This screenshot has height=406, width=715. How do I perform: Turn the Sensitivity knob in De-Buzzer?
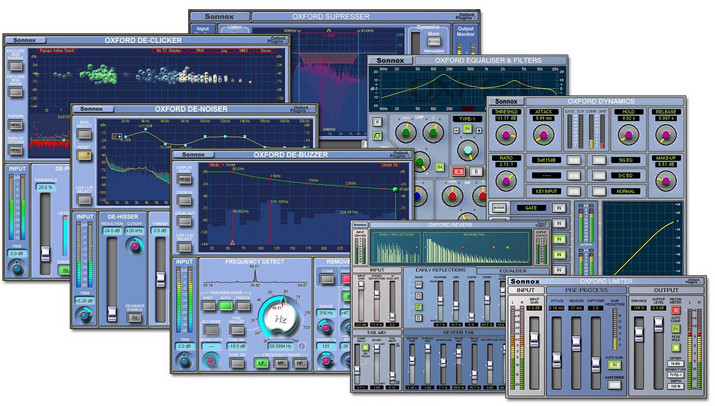click(x=210, y=360)
